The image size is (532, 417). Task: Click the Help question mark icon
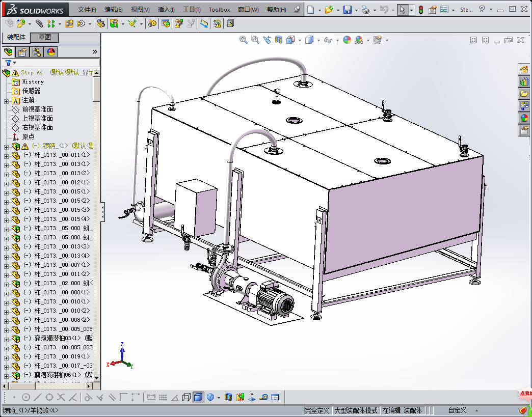pos(482,10)
